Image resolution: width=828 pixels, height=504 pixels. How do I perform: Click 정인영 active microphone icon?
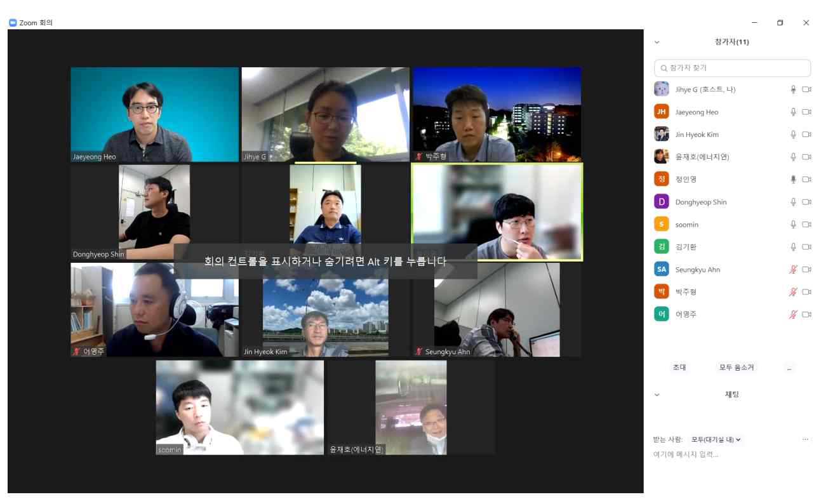click(x=793, y=180)
